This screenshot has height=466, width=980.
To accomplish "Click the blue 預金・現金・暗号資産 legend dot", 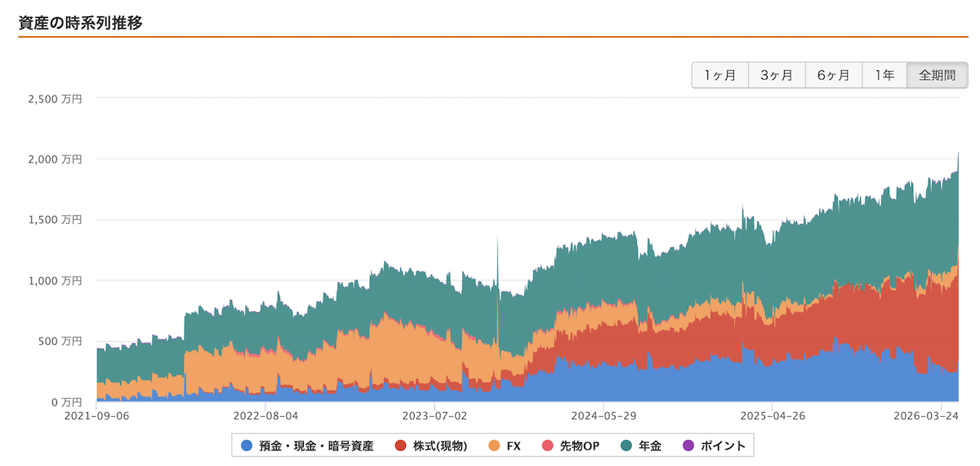I will click(247, 446).
